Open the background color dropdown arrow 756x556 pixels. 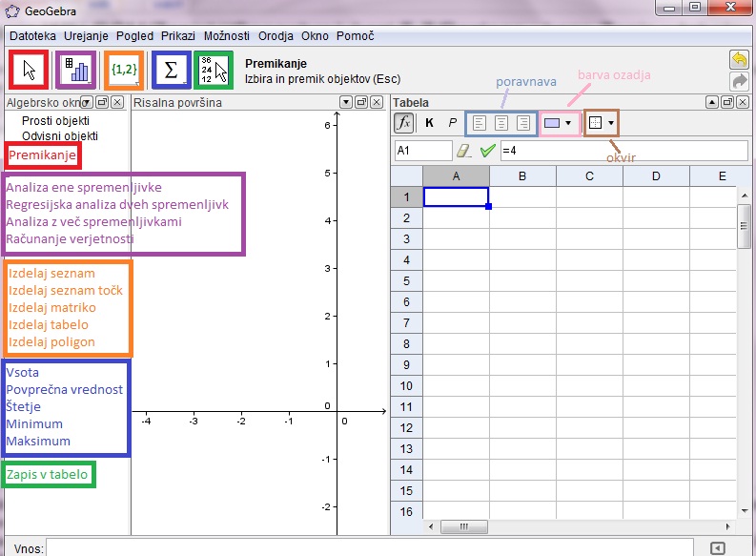568,123
